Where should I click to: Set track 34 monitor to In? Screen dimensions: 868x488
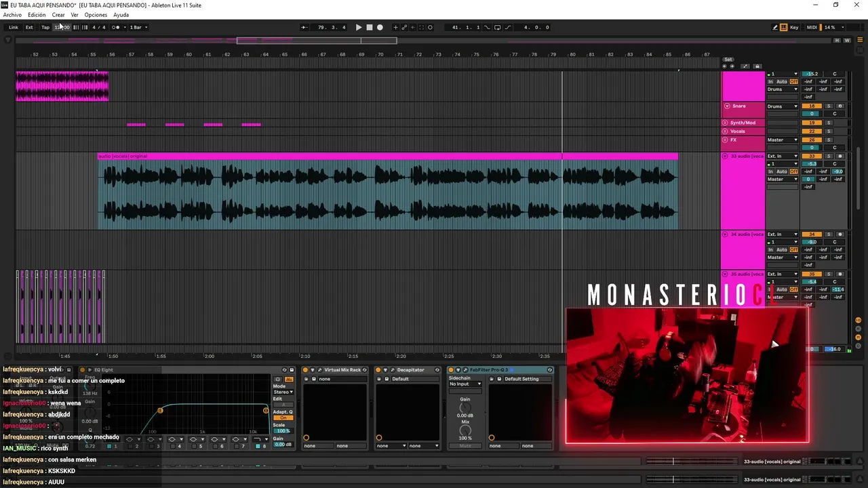770,249
